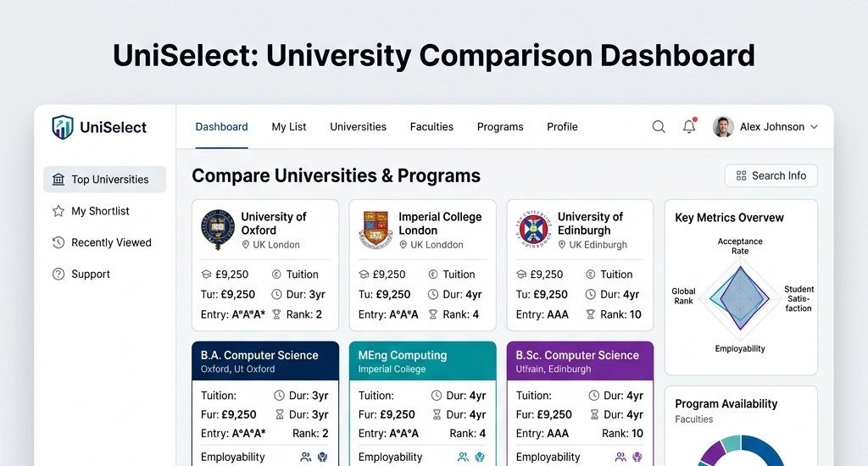Click the Imperial College London crest
This screenshot has height=466, width=868.
[x=376, y=229]
